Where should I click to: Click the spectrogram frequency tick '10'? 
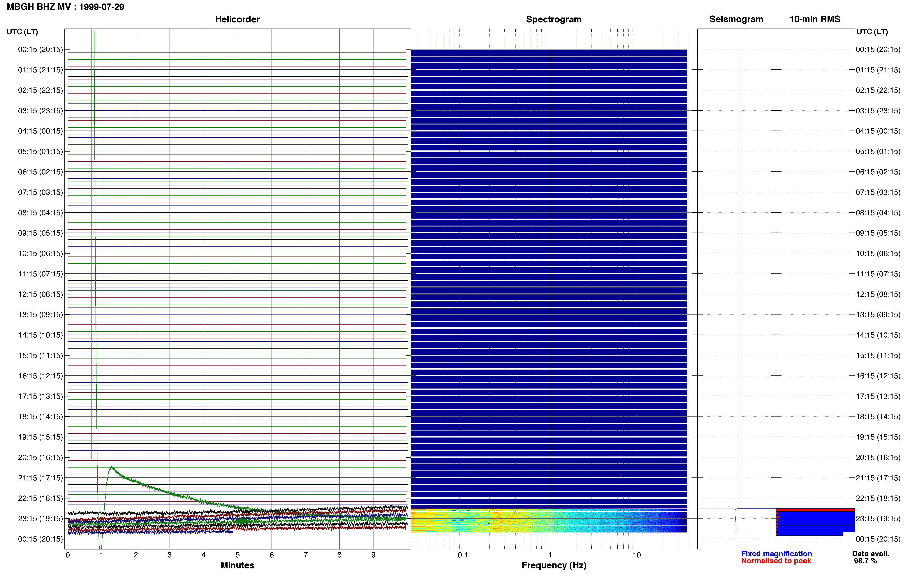637,555
